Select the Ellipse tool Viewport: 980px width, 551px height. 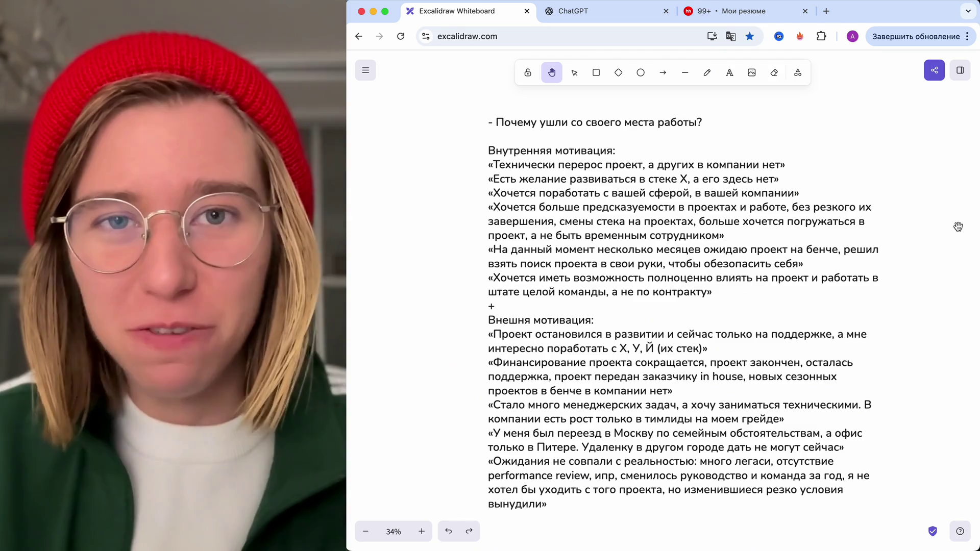641,72
